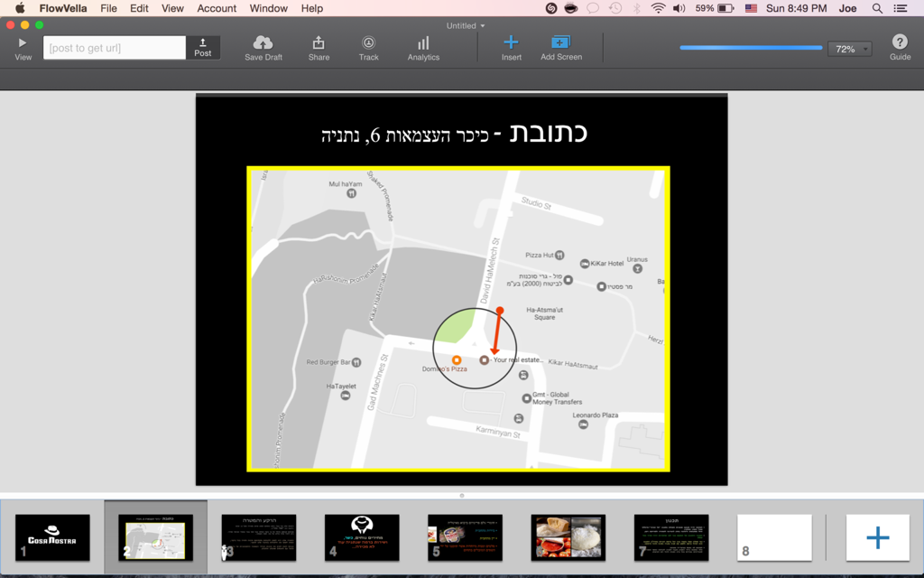Open the Share toolbar icon
Screen dimensions: 924x578
[x=319, y=42]
